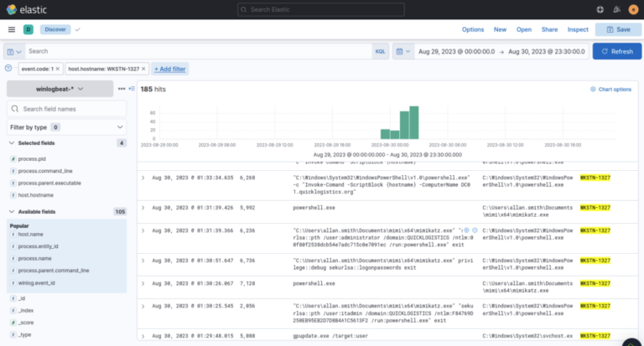Open the filter options menu icon
Screen dimensions: 644x346
pos(8,68)
